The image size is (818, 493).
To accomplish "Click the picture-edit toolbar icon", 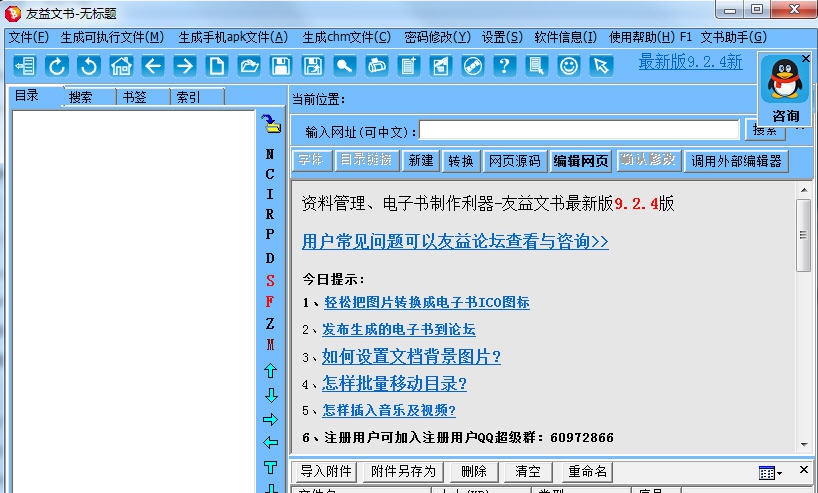I will pos(441,66).
